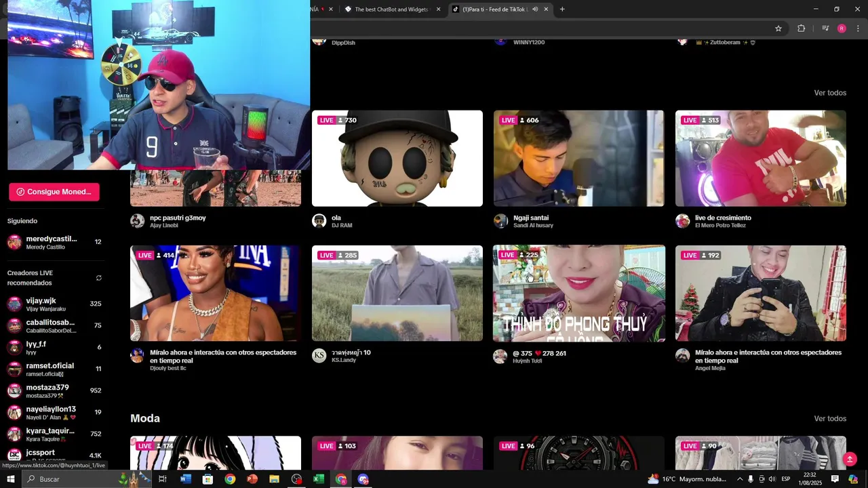
Task: Open the weather widget showing 16°C
Action: pos(686,479)
